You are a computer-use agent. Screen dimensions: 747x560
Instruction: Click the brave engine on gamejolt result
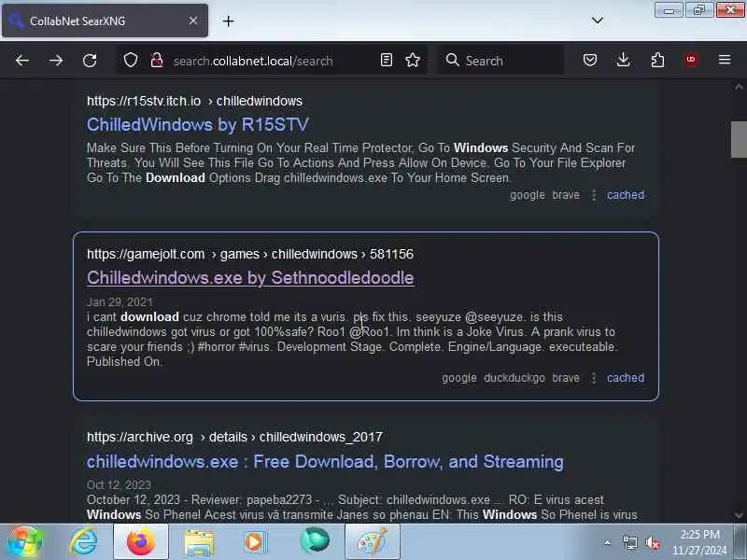pos(566,378)
